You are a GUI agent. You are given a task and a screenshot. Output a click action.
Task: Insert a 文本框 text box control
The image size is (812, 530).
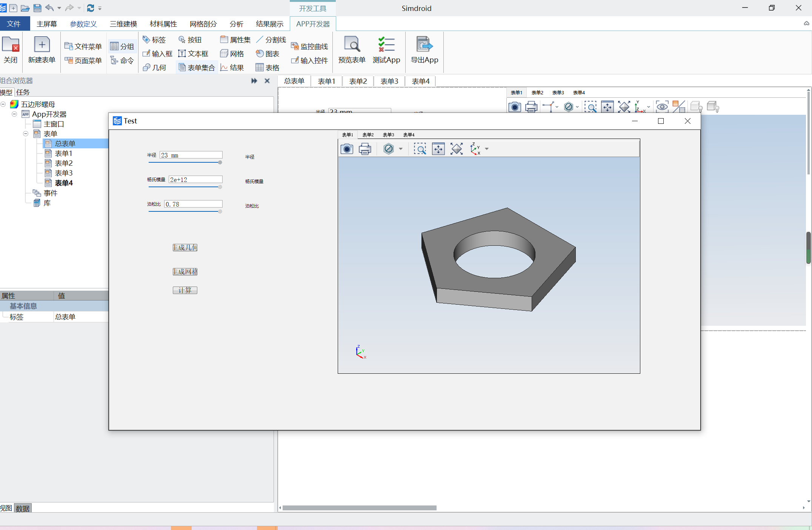pyautogui.click(x=193, y=54)
